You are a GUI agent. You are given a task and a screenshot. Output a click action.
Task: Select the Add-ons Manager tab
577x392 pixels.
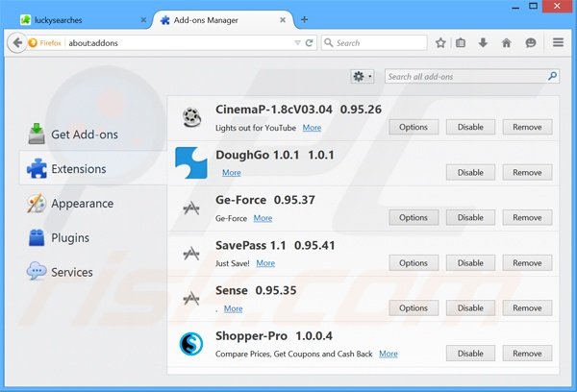click(x=222, y=20)
